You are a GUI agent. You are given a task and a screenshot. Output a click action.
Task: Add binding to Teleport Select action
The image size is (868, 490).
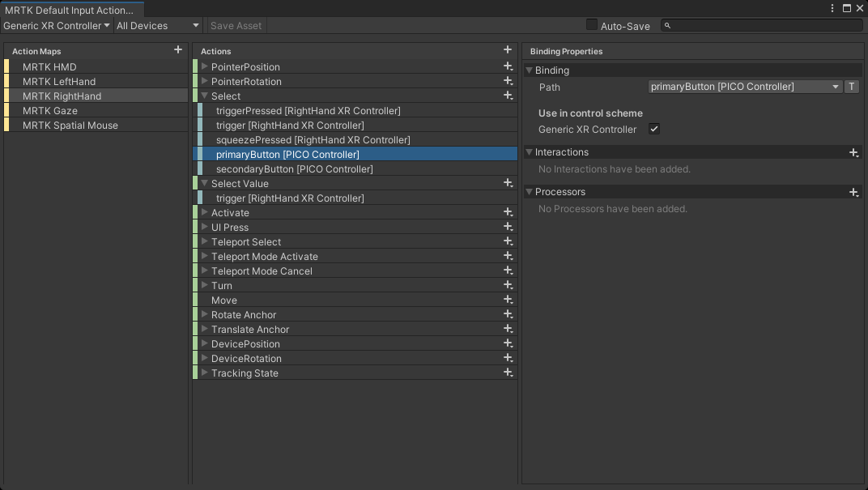(508, 241)
